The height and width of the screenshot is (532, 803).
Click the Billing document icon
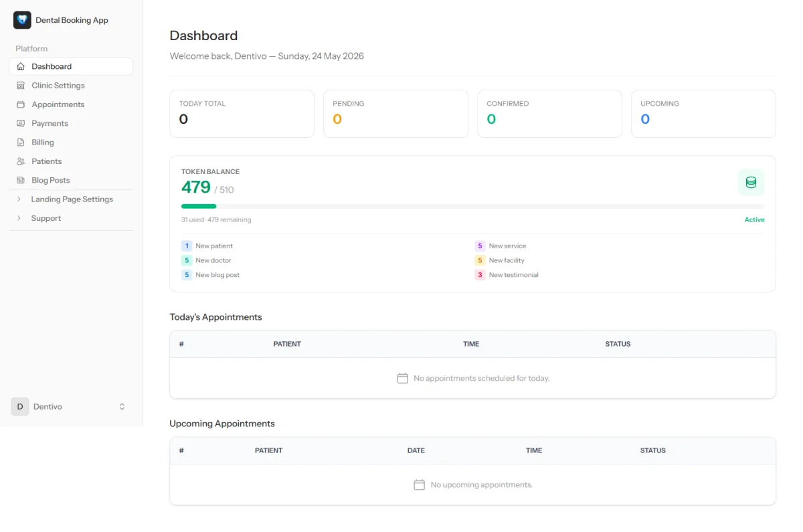point(21,143)
